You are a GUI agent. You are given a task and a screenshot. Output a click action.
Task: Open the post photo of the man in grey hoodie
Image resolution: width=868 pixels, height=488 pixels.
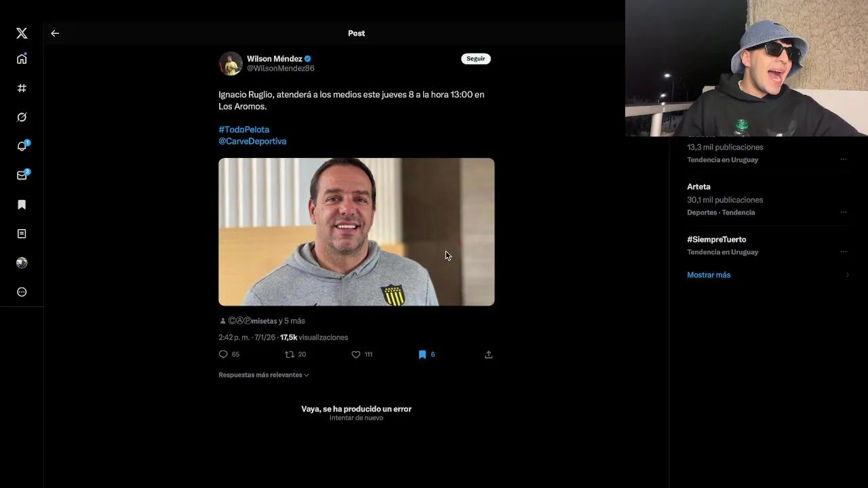357,232
